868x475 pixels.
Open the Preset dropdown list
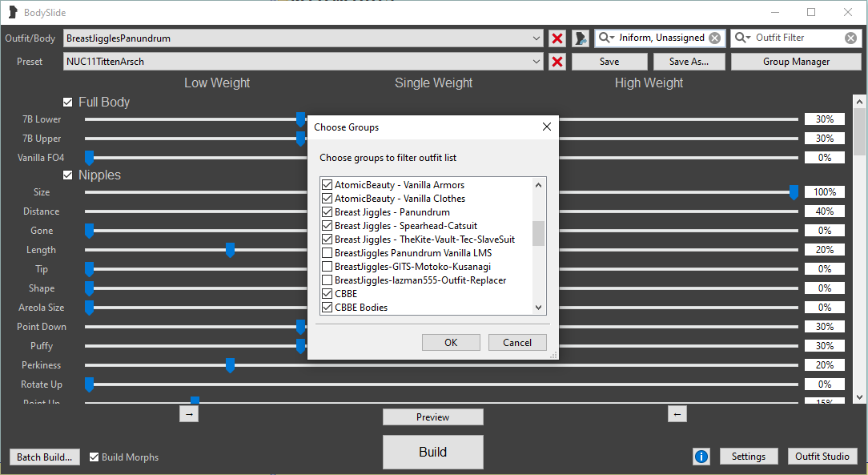(536, 62)
